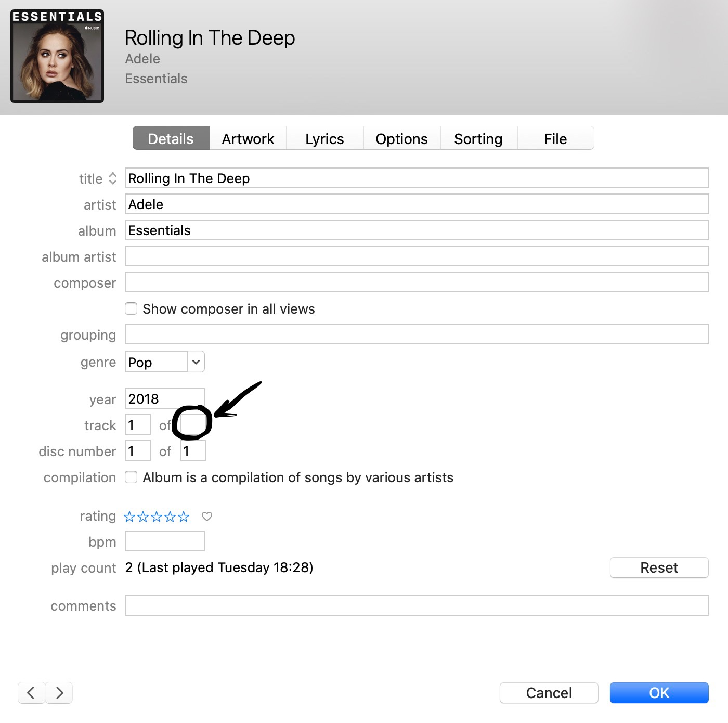Open the Options tab

[402, 138]
